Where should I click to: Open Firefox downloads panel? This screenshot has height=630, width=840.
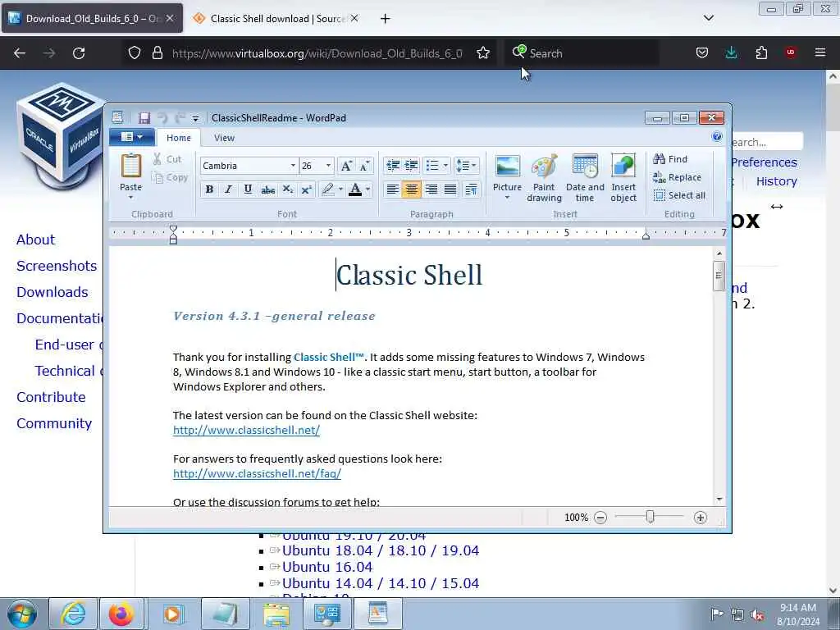click(x=731, y=53)
